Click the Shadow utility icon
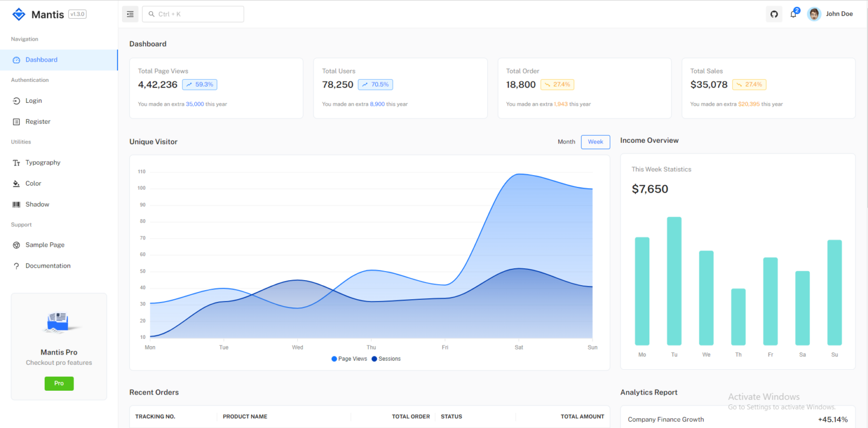 (17, 204)
